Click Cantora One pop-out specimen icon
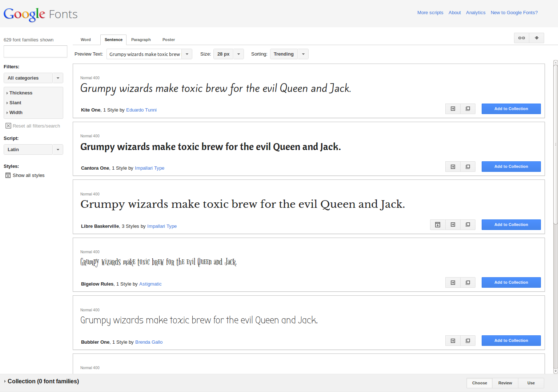 click(468, 167)
